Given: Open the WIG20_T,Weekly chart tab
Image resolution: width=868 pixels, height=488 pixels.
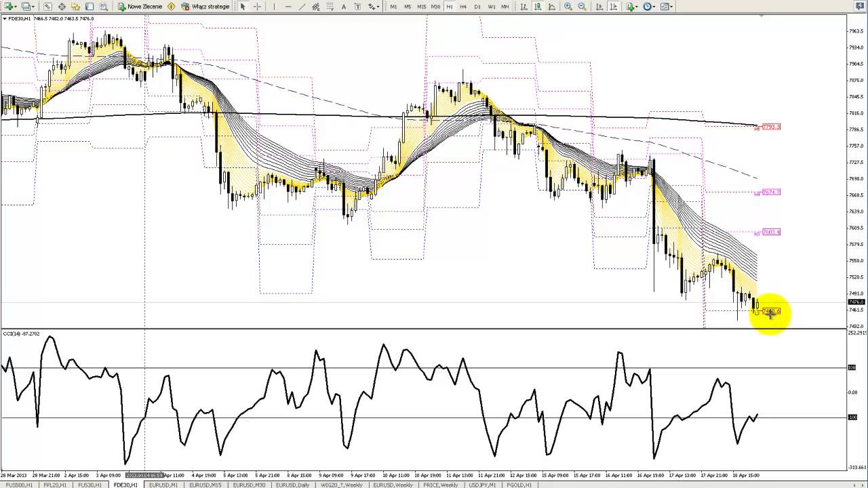Looking at the screenshot, I should (342, 485).
